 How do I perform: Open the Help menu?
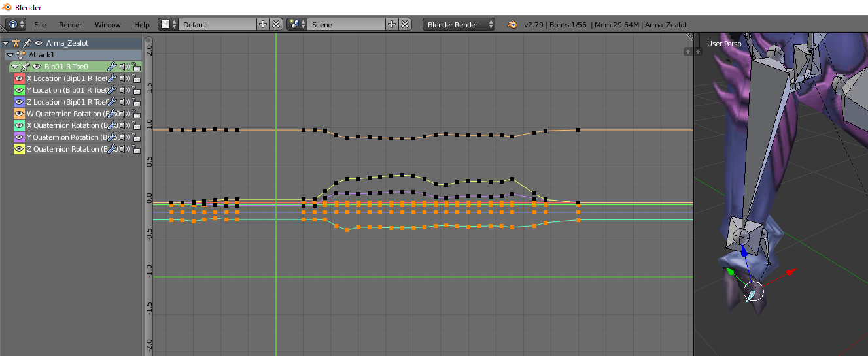pyautogui.click(x=142, y=25)
